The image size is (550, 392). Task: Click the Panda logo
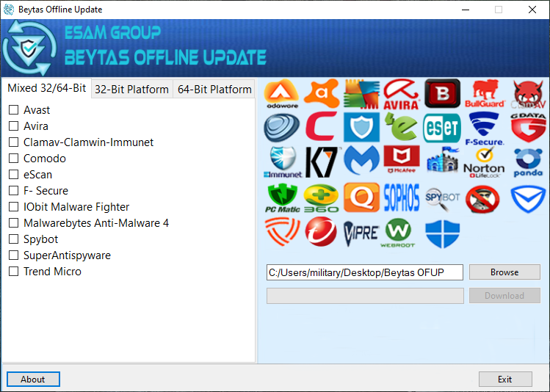(x=528, y=163)
